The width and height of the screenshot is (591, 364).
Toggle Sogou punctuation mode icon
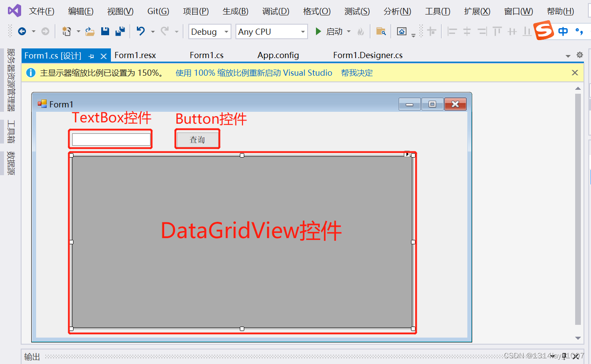click(579, 31)
